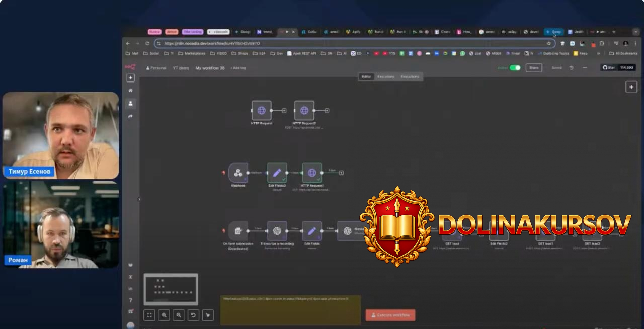Reset the canvas zoom level
The height and width of the screenshot is (329, 644).
193,315
